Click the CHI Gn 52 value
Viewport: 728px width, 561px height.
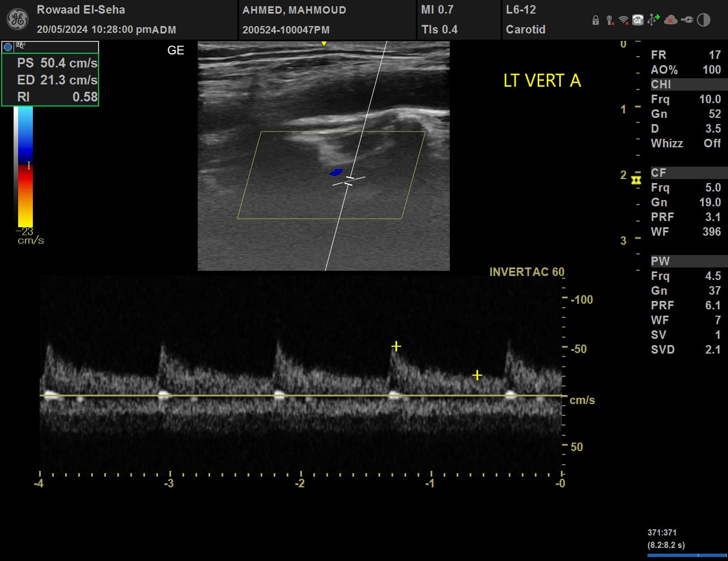(686, 114)
